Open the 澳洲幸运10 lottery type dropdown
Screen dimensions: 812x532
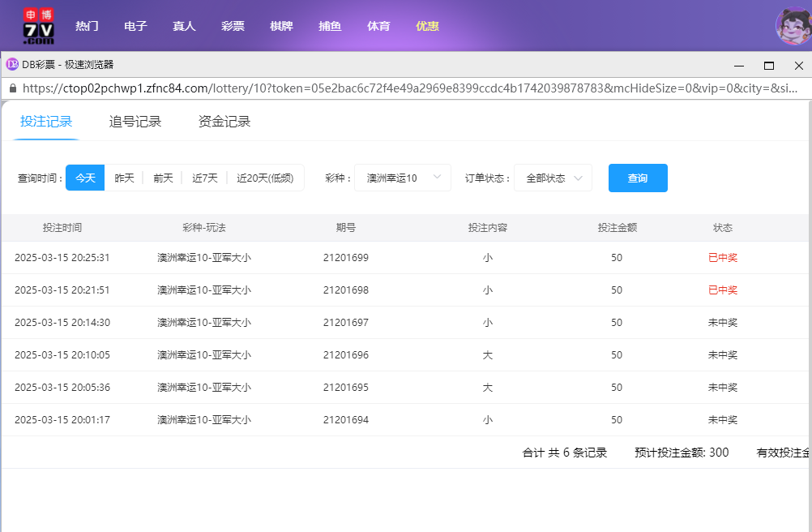tap(404, 177)
